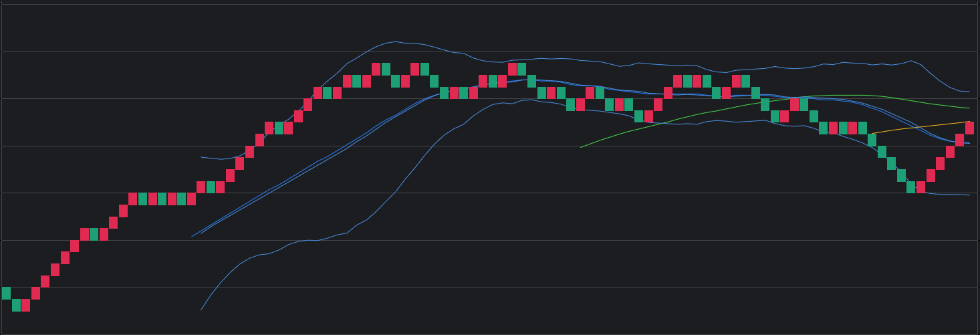980x335 pixels.
Task: Click the lone green brick between two red bricks on the second step of the left uptrend
Action: tap(94, 234)
